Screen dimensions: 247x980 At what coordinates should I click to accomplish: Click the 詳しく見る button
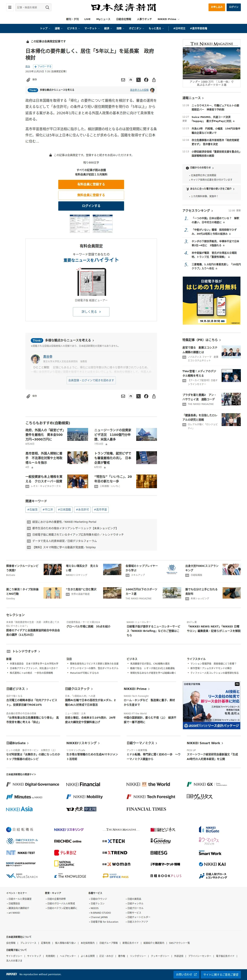click(x=91, y=312)
